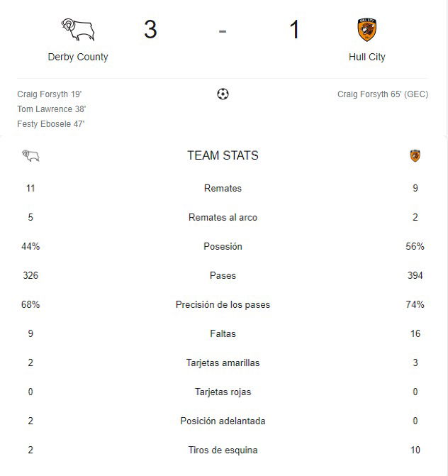This screenshot has width=448, height=476.
Task: Click Derby County's score of 3
Action: 150,30
